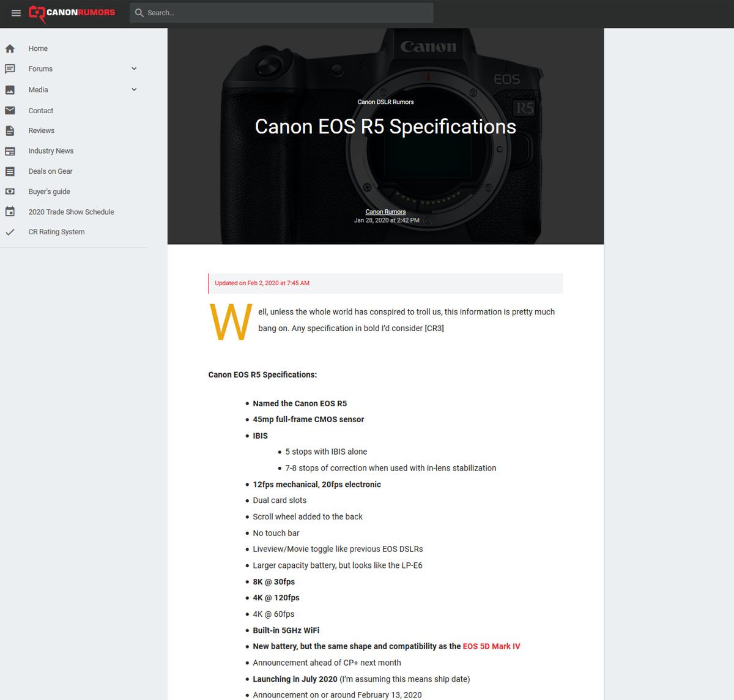Click the article title Canon EOS R5 Specifications
734x700 pixels.
click(x=385, y=127)
